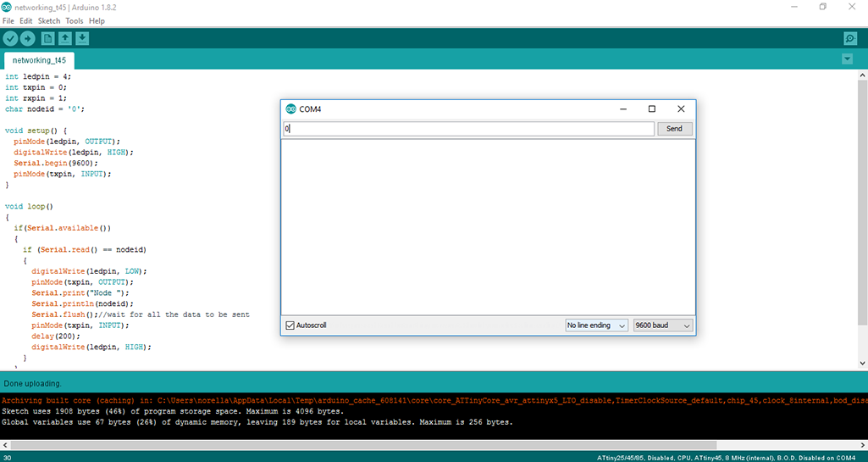This screenshot has width=868, height=462.
Task: Create a new sketch via toolbar icon
Action: coord(48,38)
